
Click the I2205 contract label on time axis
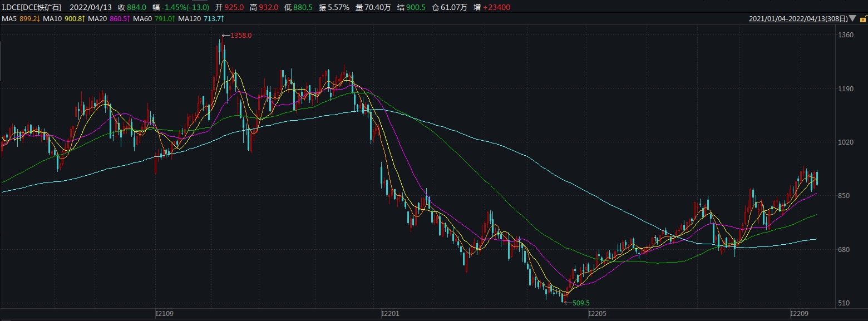[598, 314]
